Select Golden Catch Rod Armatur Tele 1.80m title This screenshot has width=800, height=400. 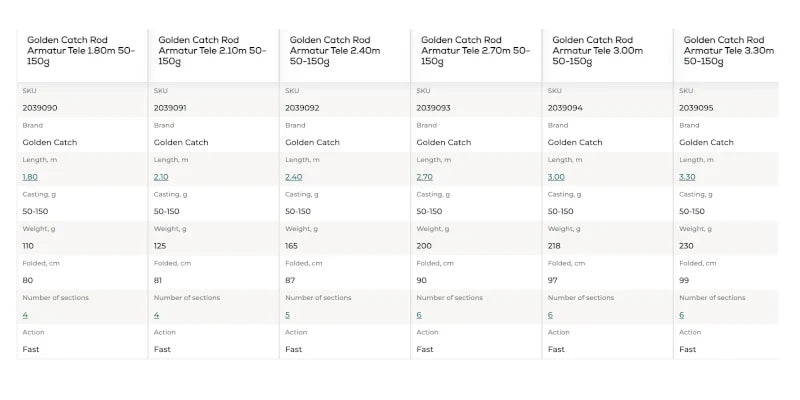pos(81,51)
